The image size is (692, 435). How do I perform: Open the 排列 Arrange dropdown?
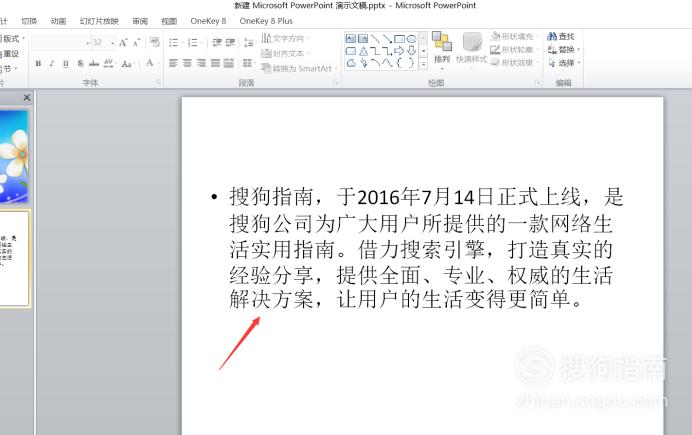coord(442,49)
